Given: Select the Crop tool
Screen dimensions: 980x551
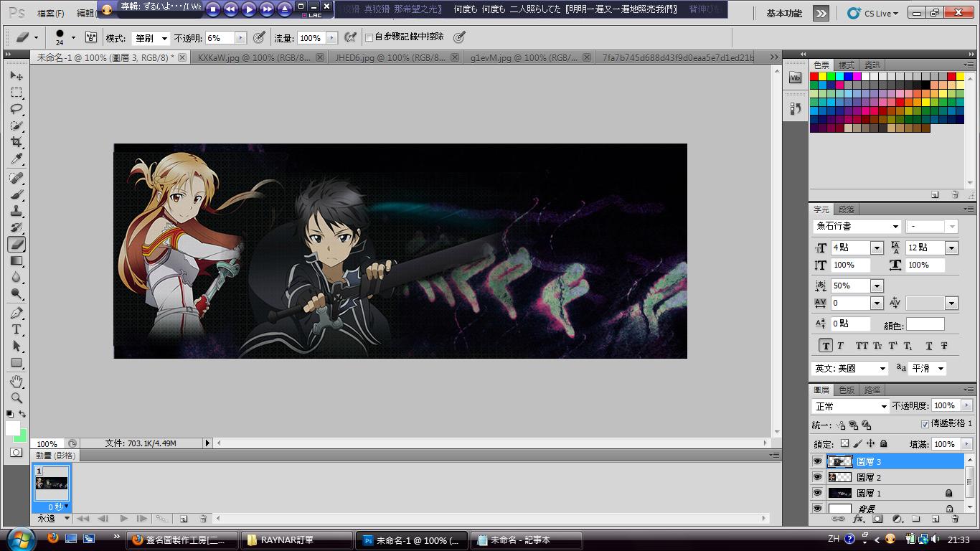Looking at the screenshot, I should [17, 143].
